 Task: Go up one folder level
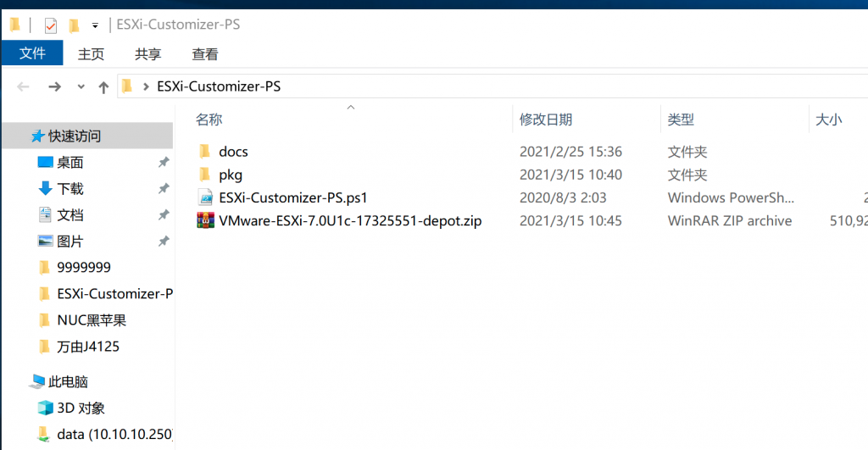(103, 87)
